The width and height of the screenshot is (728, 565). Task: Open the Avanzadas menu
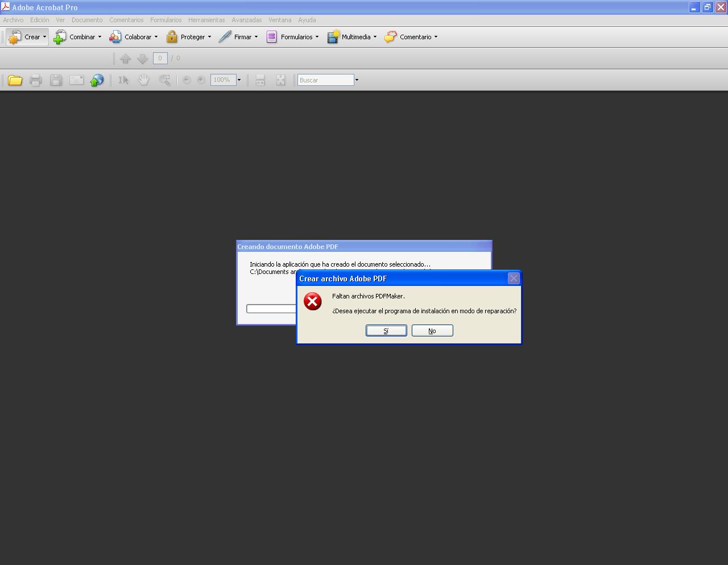click(x=247, y=20)
